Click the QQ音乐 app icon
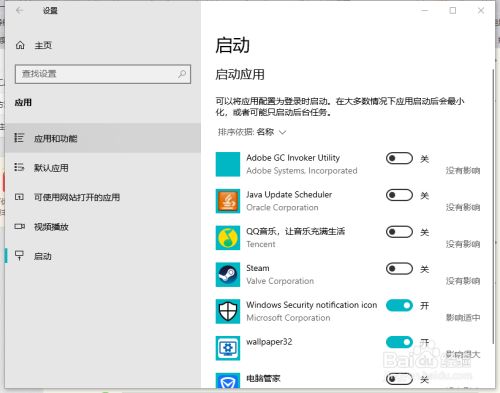 (228, 238)
